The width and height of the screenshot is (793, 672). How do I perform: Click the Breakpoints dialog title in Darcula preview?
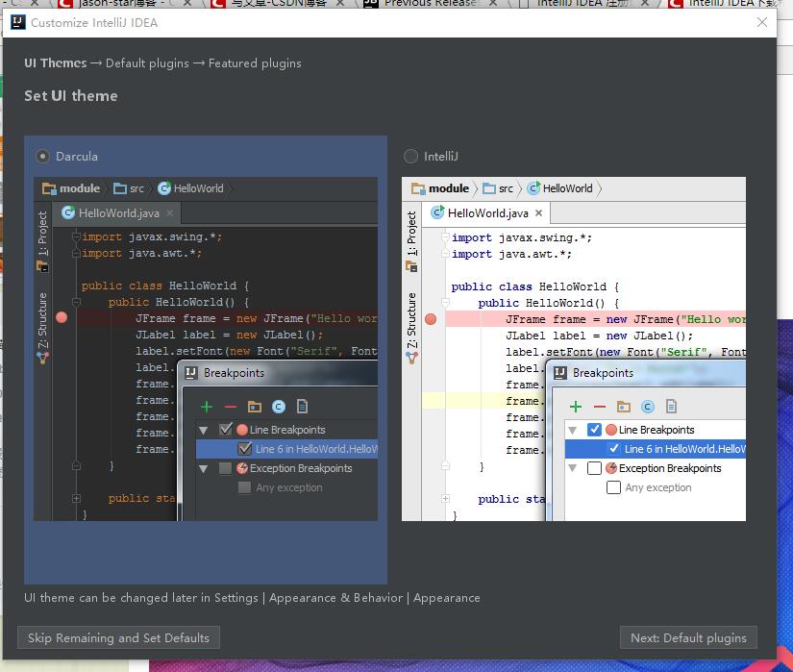(234, 373)
